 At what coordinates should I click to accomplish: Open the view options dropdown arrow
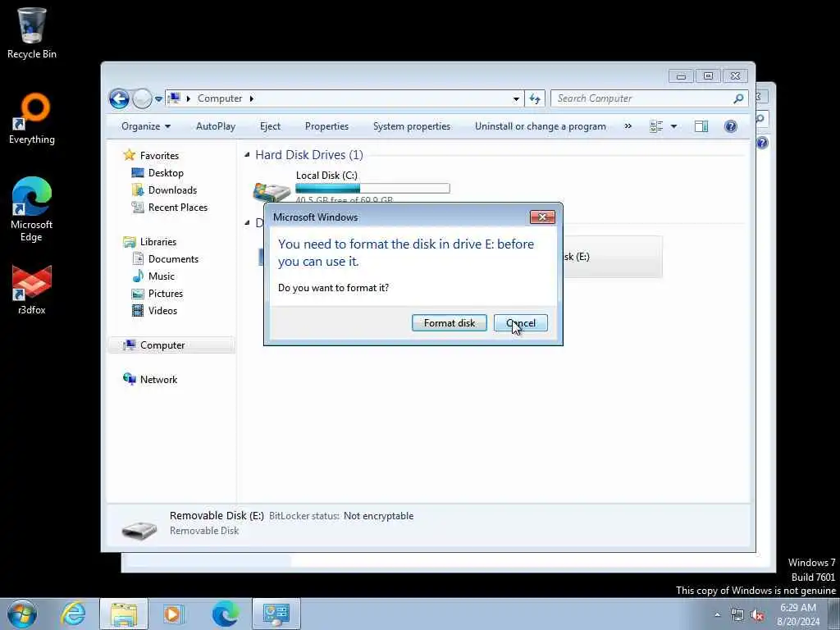(674, 126)
